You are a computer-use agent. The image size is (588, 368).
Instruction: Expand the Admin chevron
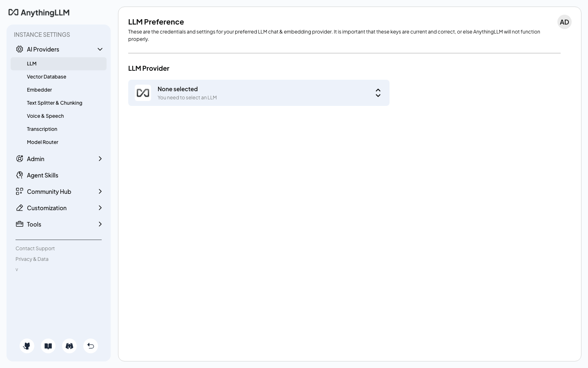point(100,159)
